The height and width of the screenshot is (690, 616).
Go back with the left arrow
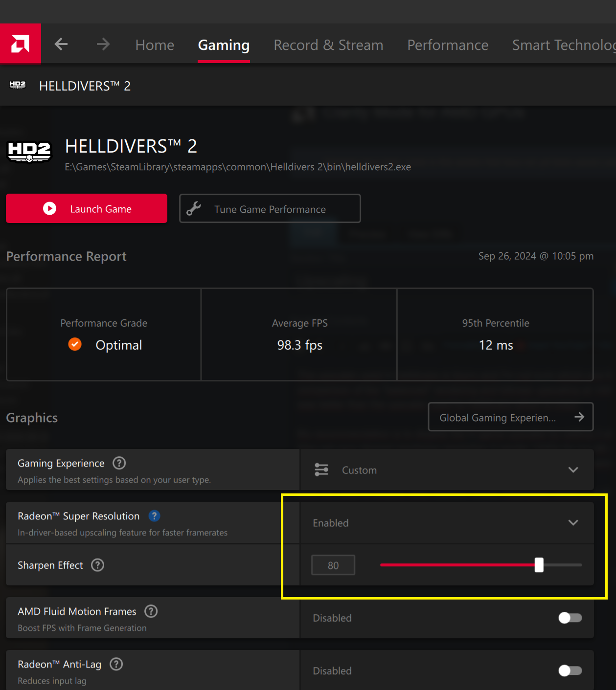pos(61,44)
